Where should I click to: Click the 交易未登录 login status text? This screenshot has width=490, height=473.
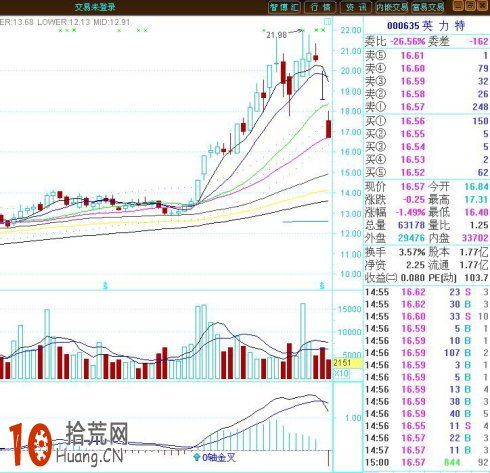pyautogui.click(x=95, y=7)
